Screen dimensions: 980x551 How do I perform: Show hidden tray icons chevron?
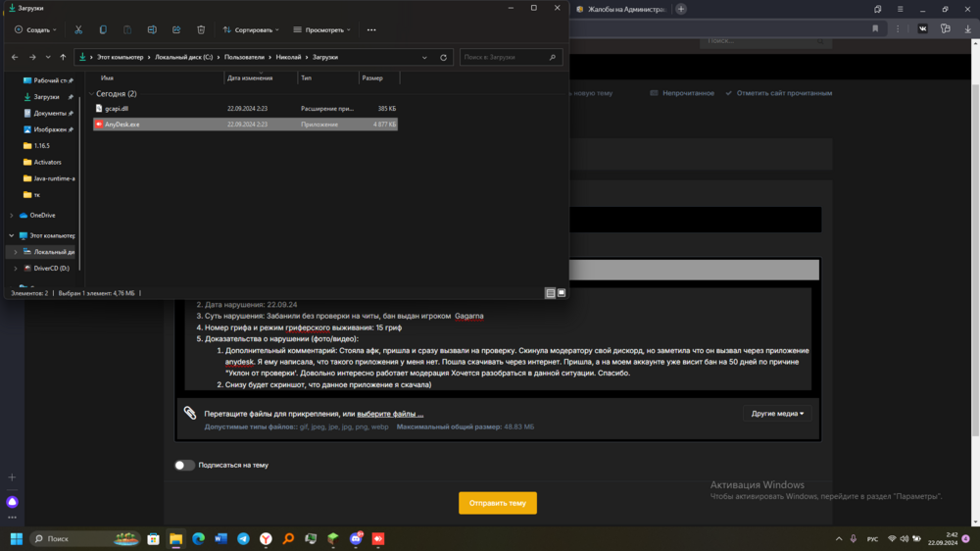839,538
